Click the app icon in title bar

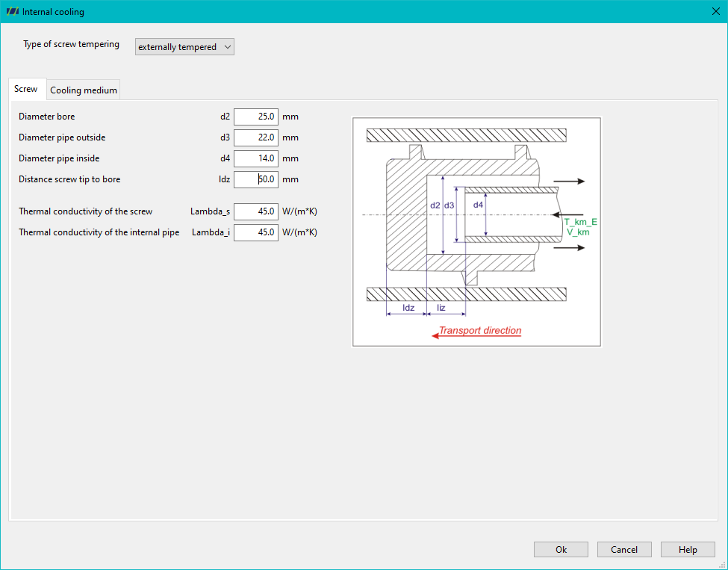(13, 12)
